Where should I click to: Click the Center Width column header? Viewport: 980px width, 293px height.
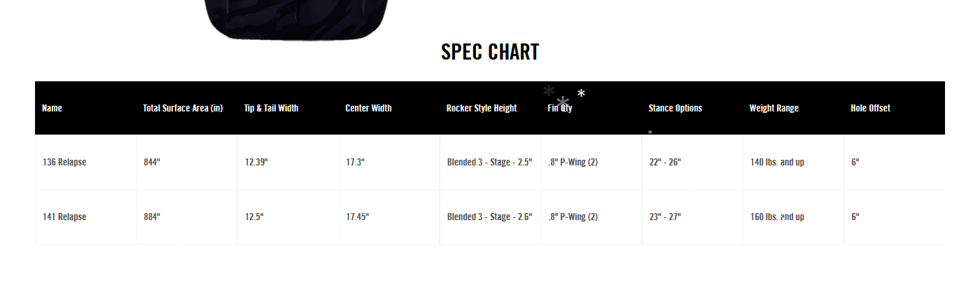pos(368,108)
